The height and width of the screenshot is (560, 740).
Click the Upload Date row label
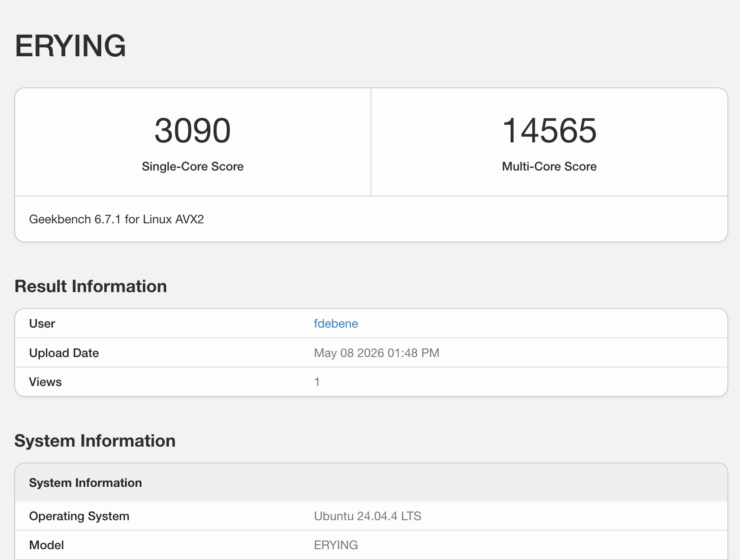tap(64, 353)
